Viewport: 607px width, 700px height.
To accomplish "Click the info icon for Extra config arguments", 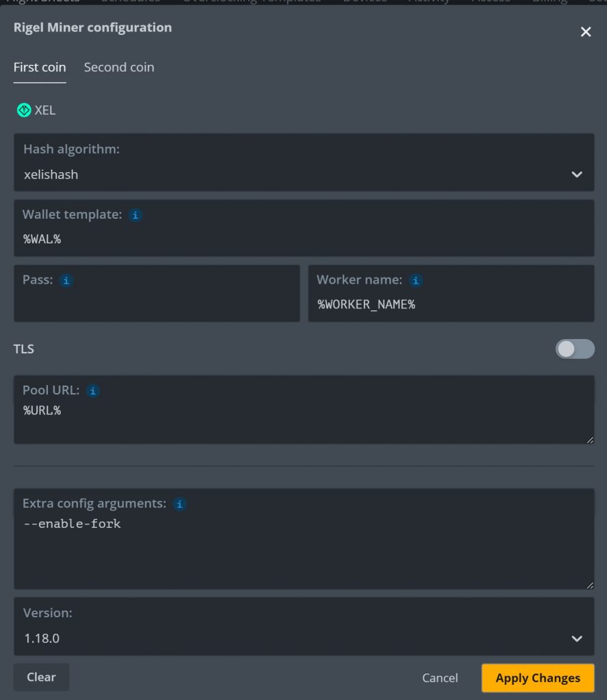I will pos(179,504).
